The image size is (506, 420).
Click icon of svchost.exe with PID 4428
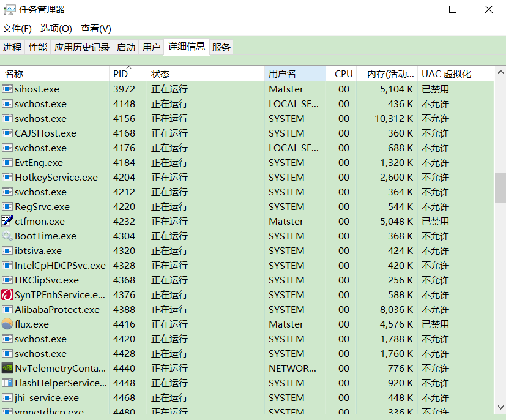(7, 353)
